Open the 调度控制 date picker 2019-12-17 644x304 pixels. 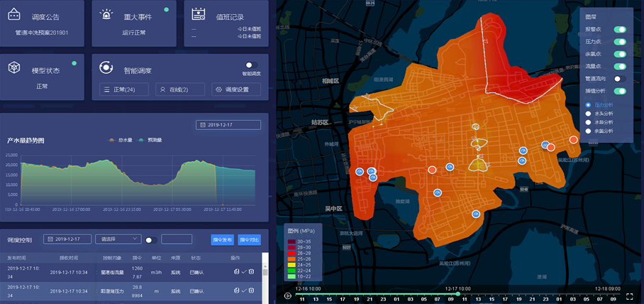click(67, 239)
